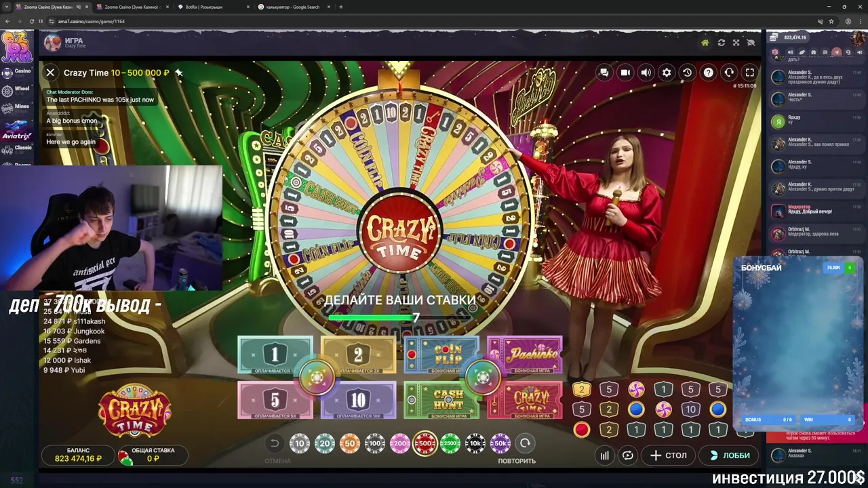The width and height of the screenshot is (868, 488).
Task: Select the black 10k chip
Action: click(x=475, y=443)
